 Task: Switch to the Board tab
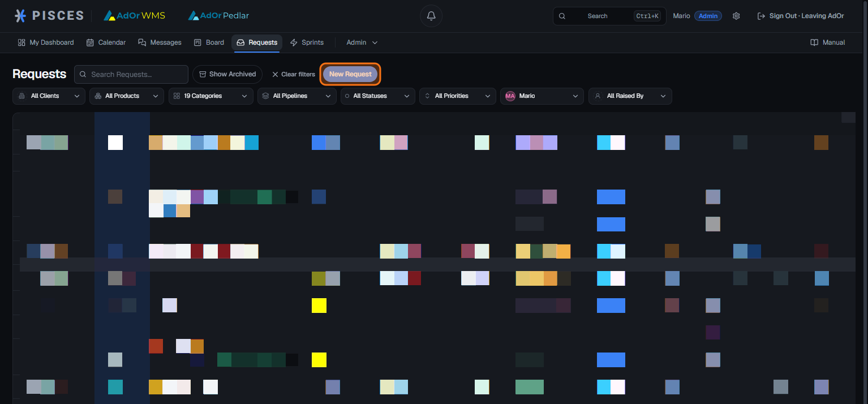tap(209, 42)
